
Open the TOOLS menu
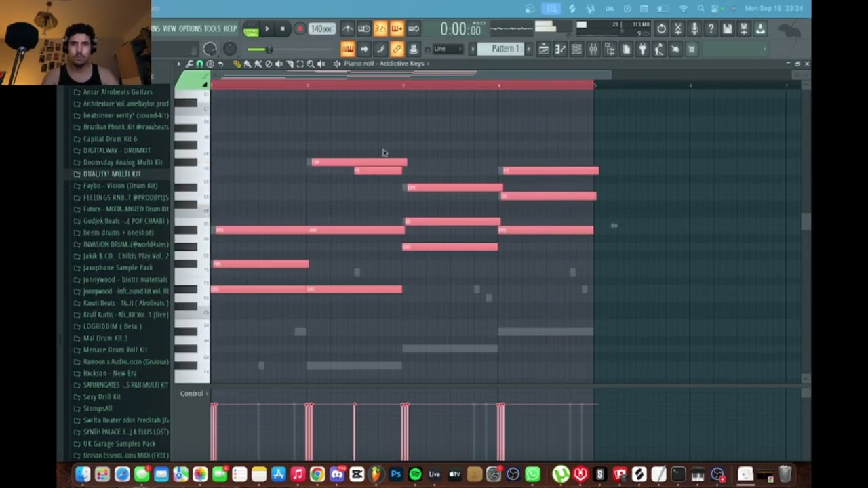coord(212,28)
